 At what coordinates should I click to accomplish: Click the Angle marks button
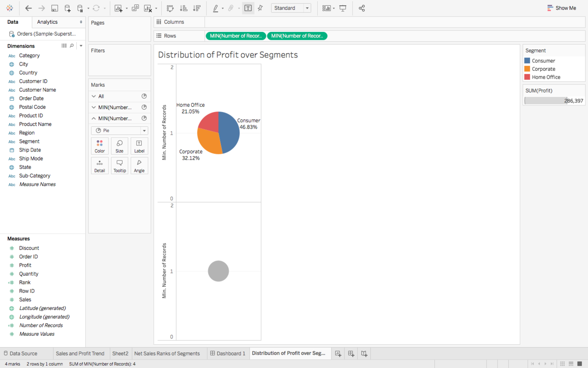point(139,166)
